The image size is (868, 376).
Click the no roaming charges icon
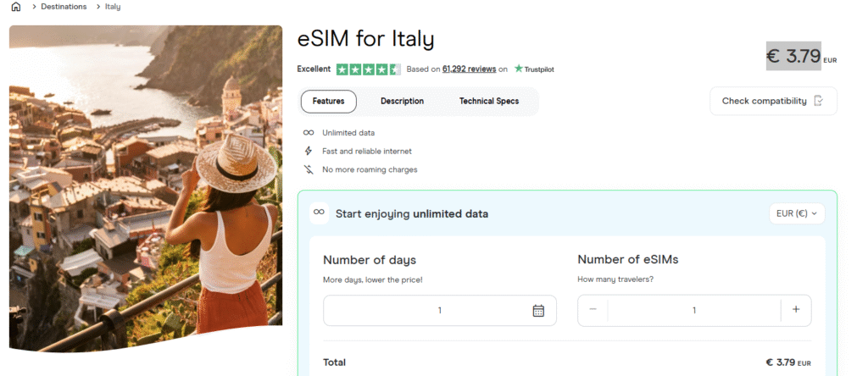pyautogui.click(x=309, y=169)
